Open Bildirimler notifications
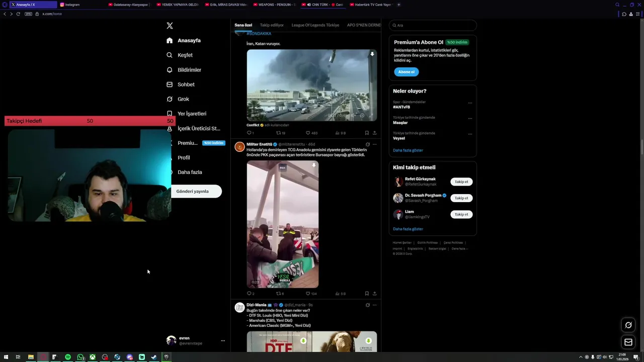This screenshot has height=362, width=644. 184,70
